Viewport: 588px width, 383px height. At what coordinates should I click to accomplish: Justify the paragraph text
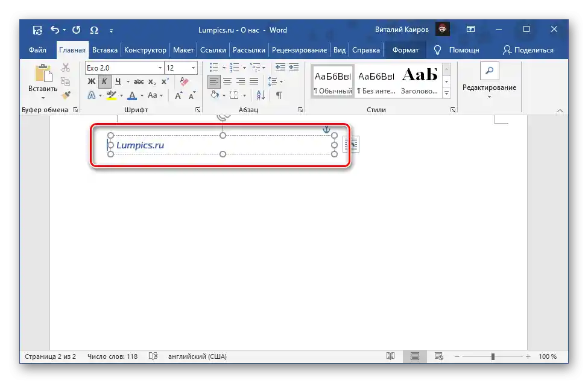[254, 81]
